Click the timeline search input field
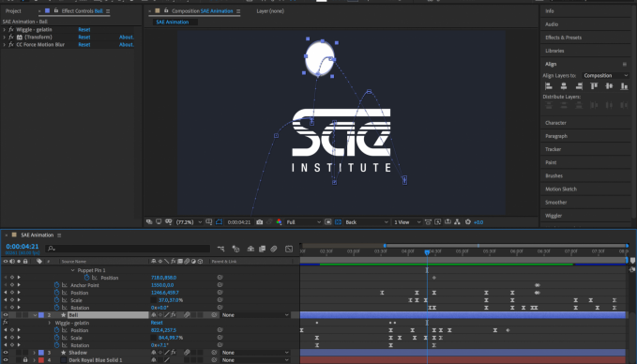This screenshot has width=637, height=364. point(129,249)
